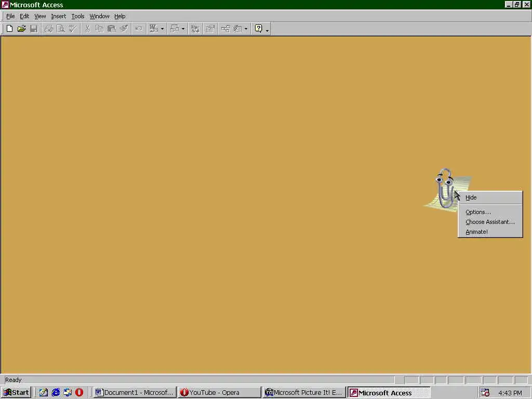Click the Cut scissors icon

coord(87,29)
